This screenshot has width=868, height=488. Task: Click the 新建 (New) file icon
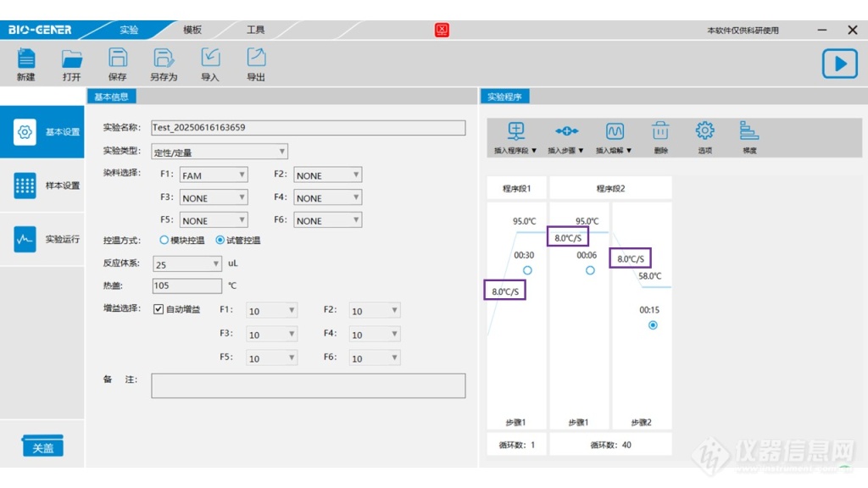point(26,59)
